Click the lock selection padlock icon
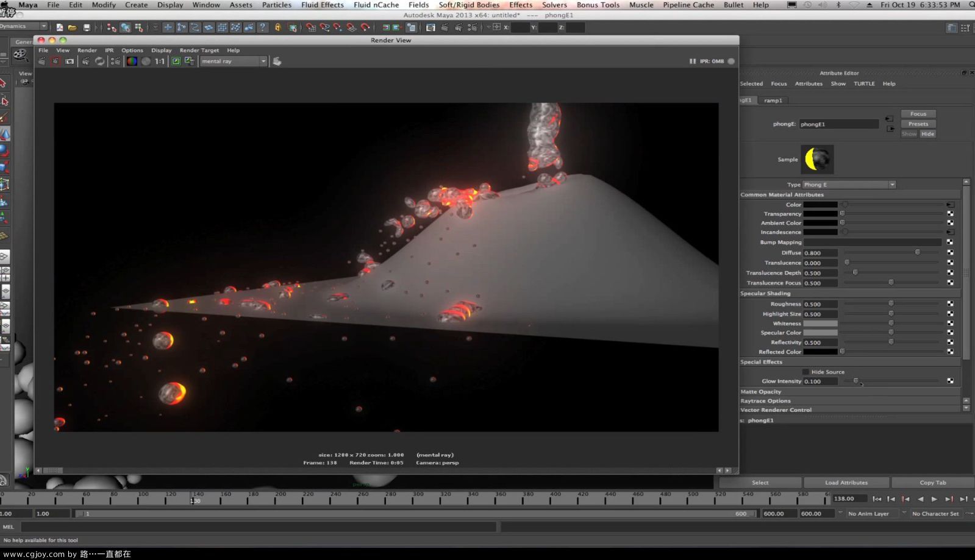 click(x=278, y=27)
